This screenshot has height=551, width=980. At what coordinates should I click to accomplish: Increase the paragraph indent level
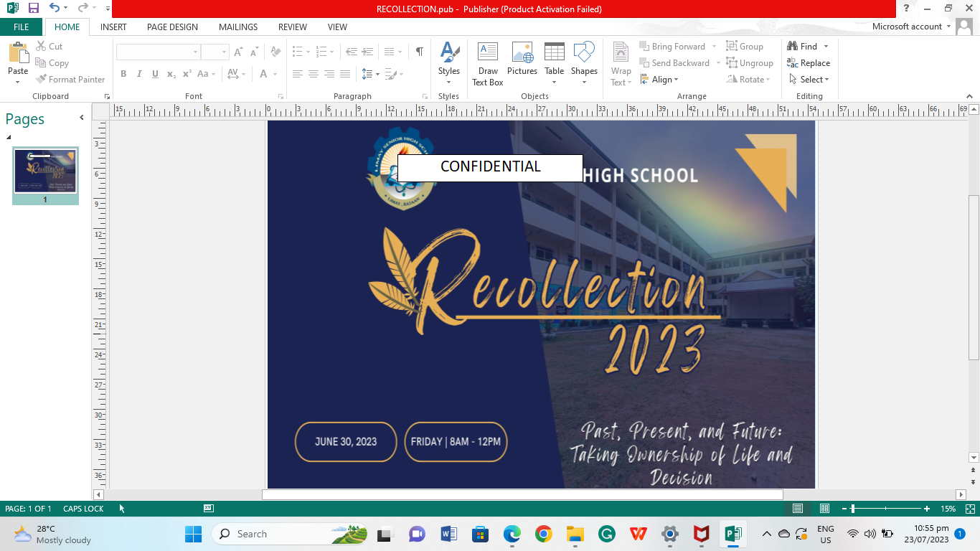367,52
